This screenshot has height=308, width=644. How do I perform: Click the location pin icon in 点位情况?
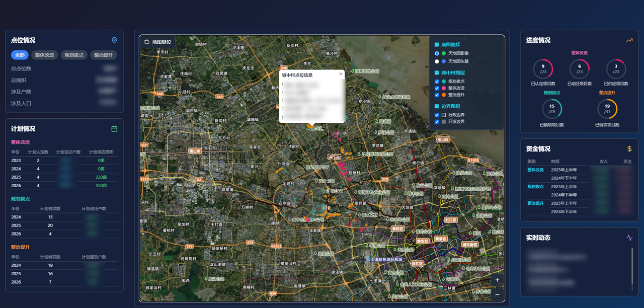click(114, 40)
